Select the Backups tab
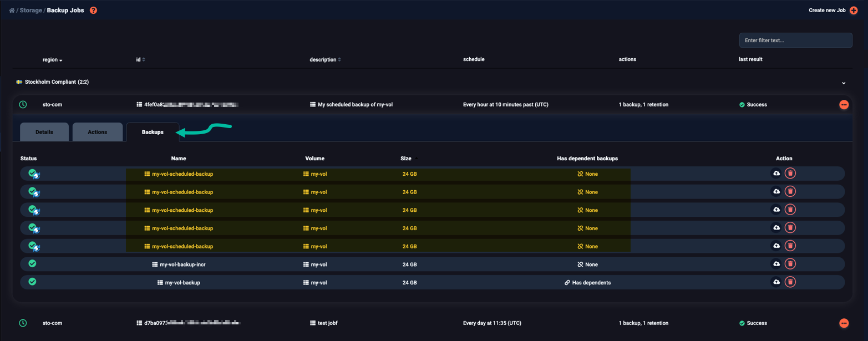This screenshot has width=868, height=341. pos(153,132)
